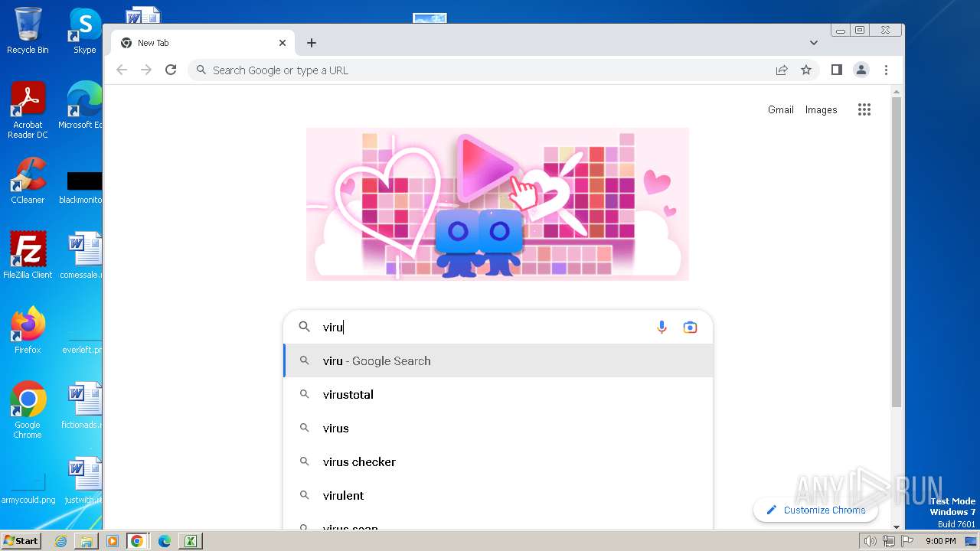
Task: Choose the 'virustotal' suggestion
Action: [498, 394]
